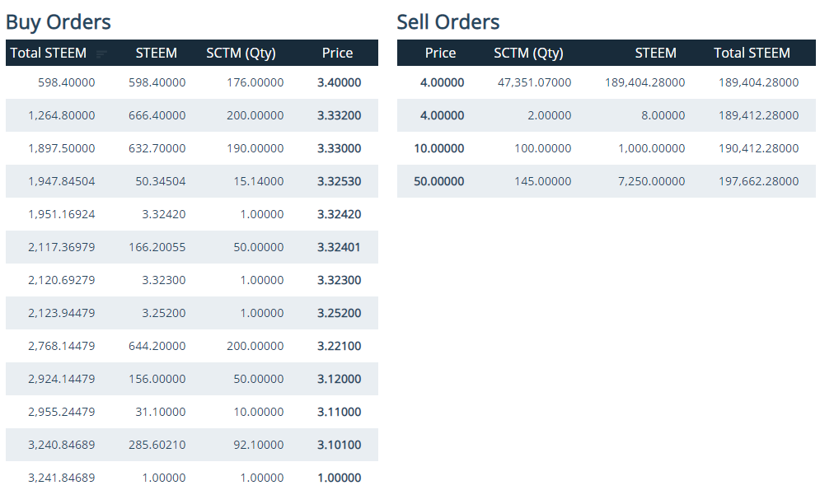The image size is (834, 504).
Task: Click the total 2,123.94479
Action: pyautogui.click(x=62, y=313)
